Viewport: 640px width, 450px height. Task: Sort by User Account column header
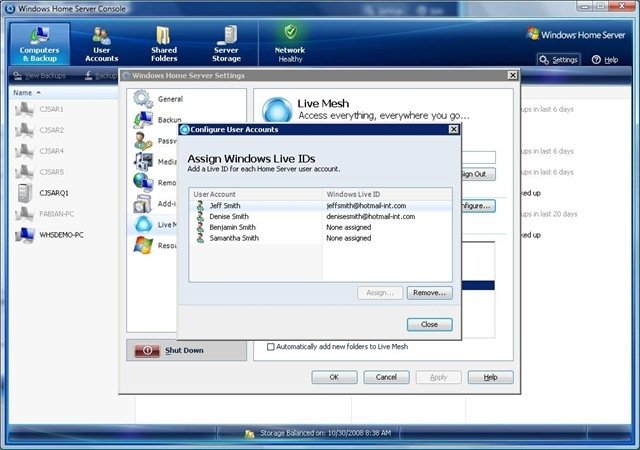(256, 193)
